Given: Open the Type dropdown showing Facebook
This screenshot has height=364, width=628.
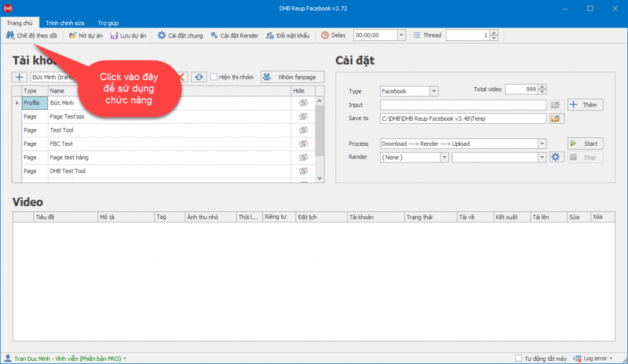Looking at the screenshot, I should (434, 91).
